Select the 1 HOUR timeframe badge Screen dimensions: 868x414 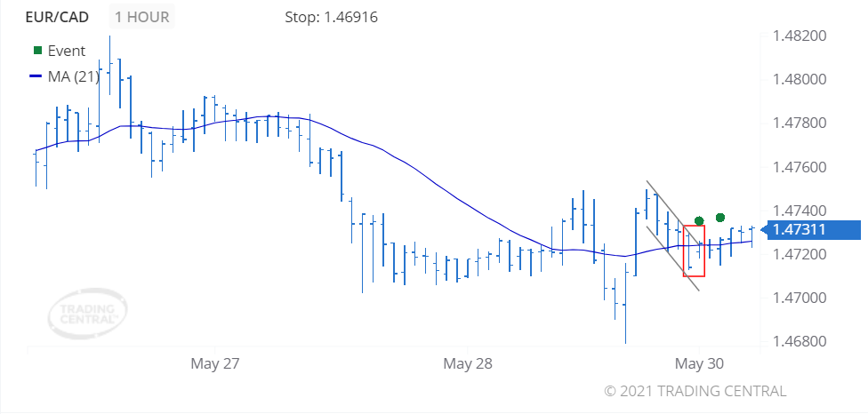tap(141, 17)
